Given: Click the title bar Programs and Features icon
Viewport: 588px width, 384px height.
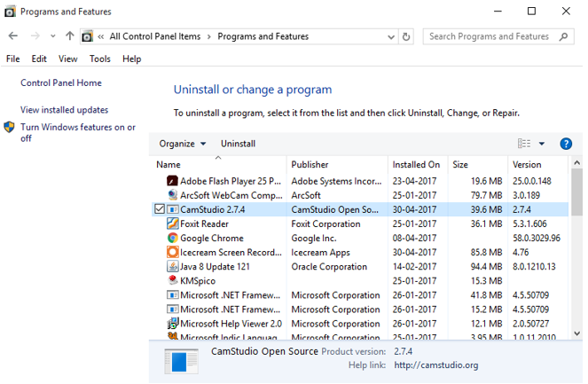Looking at the screenshot, I should coord(10,12).
